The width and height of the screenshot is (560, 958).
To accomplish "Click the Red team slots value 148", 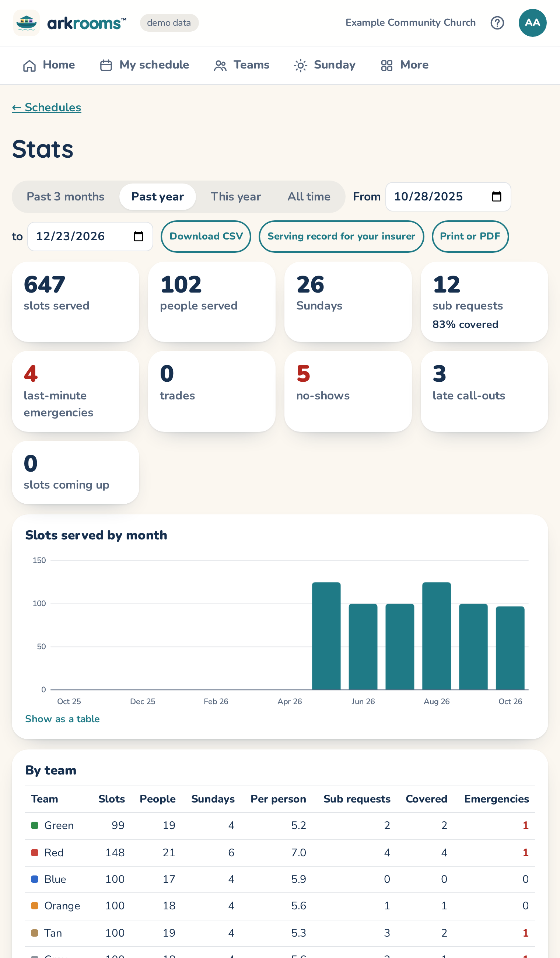I will coord(115,853).
